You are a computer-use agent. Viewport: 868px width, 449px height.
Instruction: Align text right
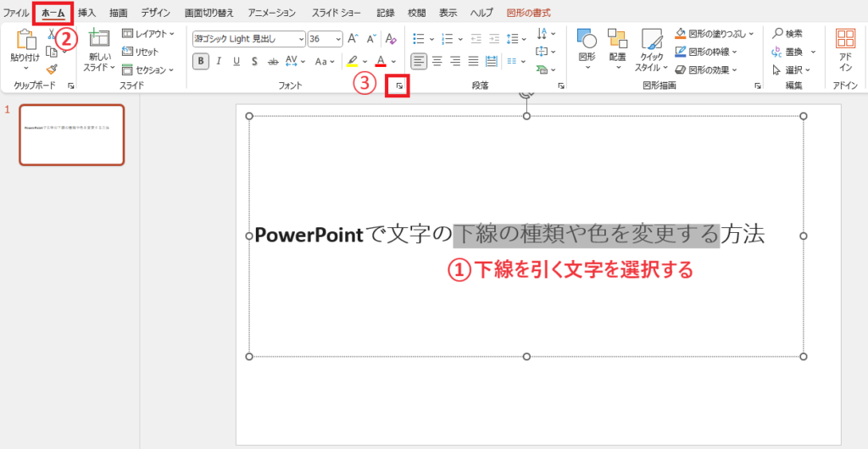pyautogui.click(x=455, y=61)
